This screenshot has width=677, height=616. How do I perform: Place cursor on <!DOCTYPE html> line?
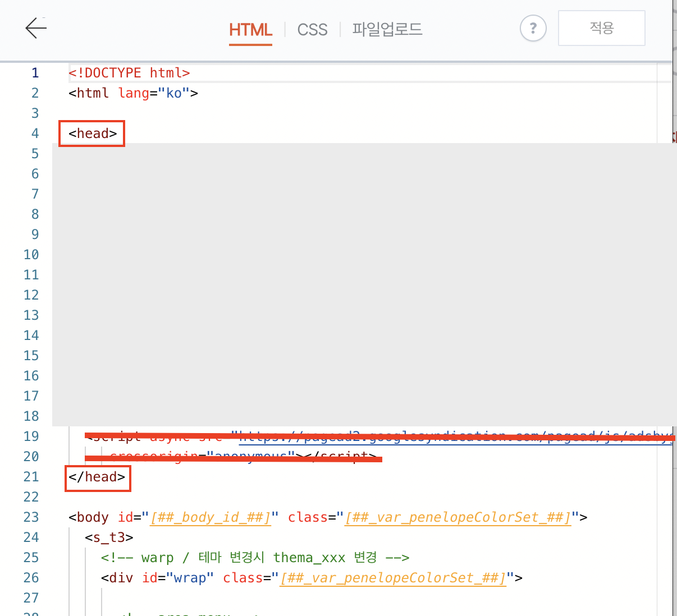click(x=129, y=73)
